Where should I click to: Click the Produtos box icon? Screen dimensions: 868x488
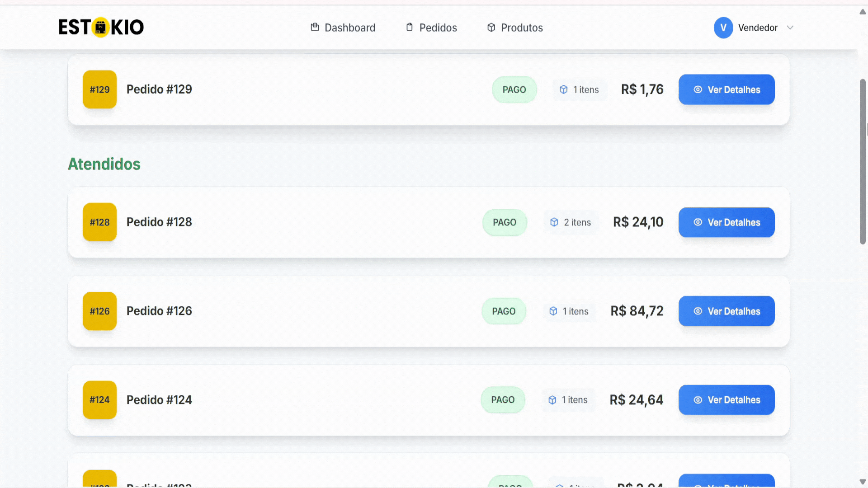tap(491, 28)
